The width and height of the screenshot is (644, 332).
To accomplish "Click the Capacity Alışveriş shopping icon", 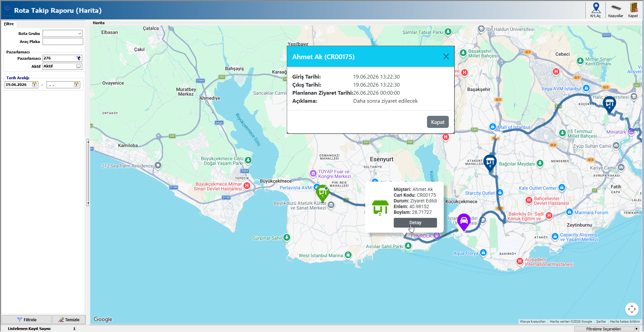I will coord(555,236).
